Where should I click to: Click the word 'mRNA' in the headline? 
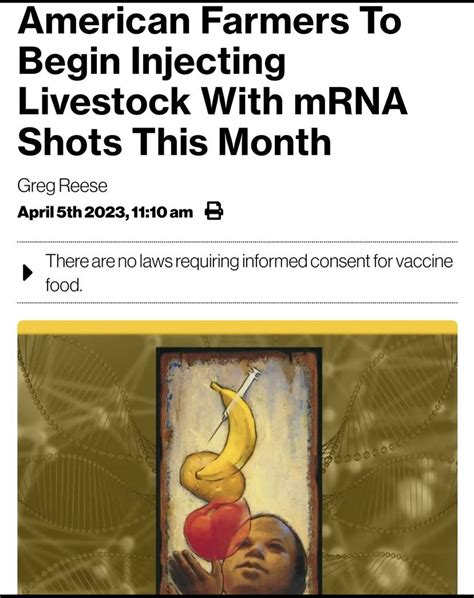coord(350,101)
